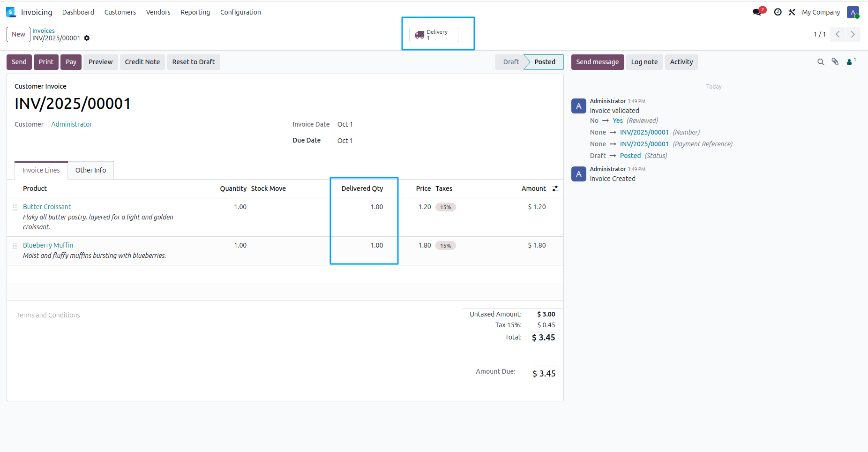Open the debug tools wrench icon
Viewport: 868px width, 452px height.
pos(792,12)
